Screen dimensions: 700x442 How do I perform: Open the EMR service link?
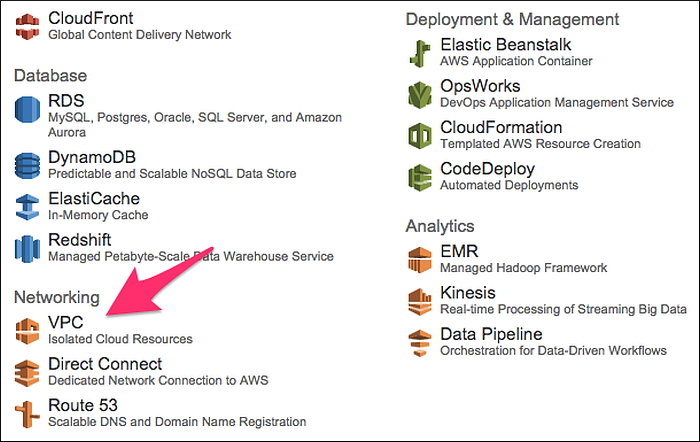tap(459, 251)
